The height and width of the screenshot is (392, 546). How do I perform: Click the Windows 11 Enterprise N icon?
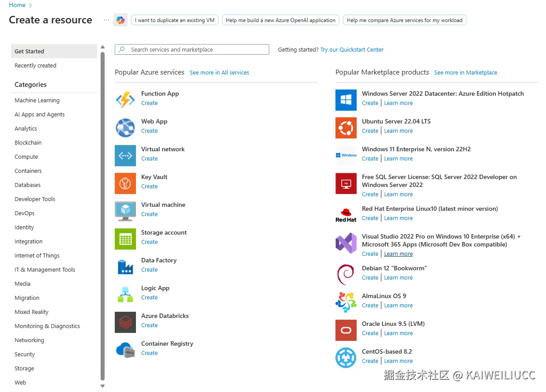coord(346,156)
